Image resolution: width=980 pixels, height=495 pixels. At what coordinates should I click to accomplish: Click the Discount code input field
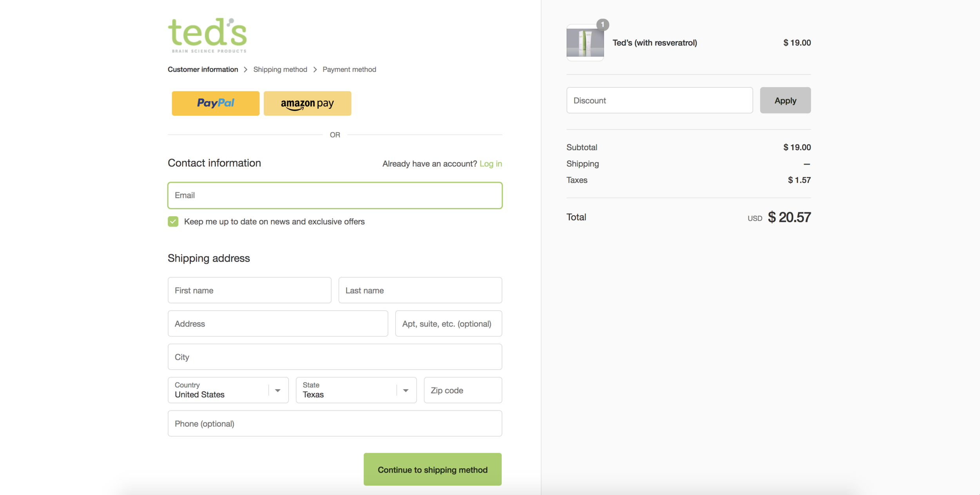pyautogui.click(x=660, y=100)
